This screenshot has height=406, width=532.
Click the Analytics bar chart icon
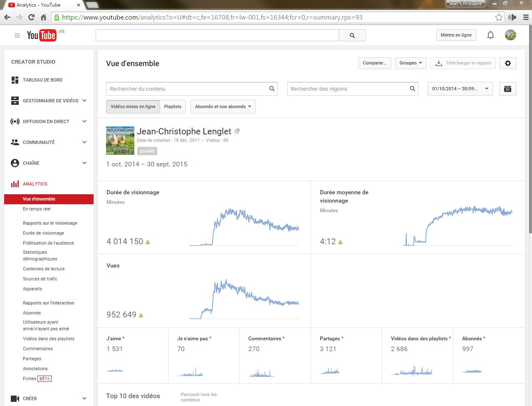[x=15, y=184]
